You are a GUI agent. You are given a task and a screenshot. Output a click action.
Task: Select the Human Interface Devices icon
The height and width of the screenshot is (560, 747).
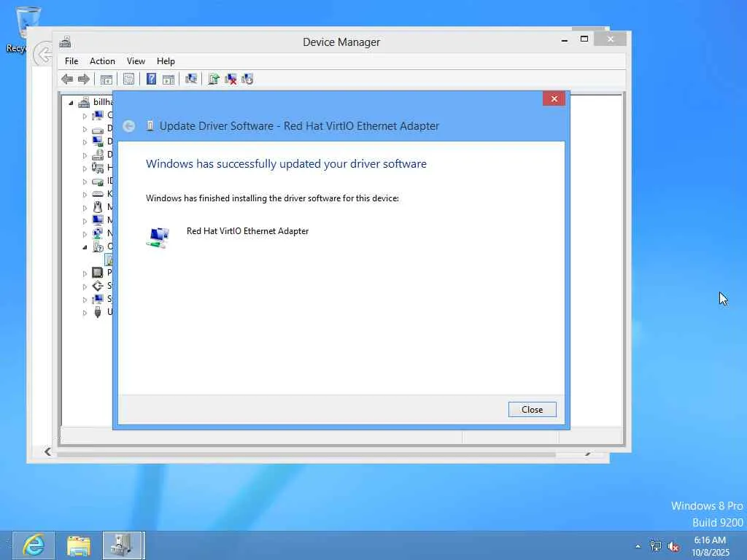(97, 168)
